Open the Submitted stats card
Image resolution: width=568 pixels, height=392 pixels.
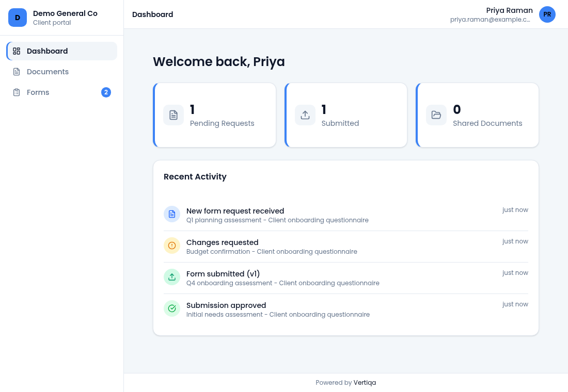point(346,115)
